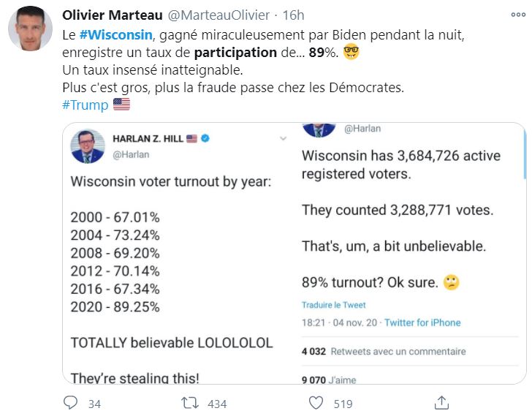View the 9 070 J'aime likes list

pos(329,380)
